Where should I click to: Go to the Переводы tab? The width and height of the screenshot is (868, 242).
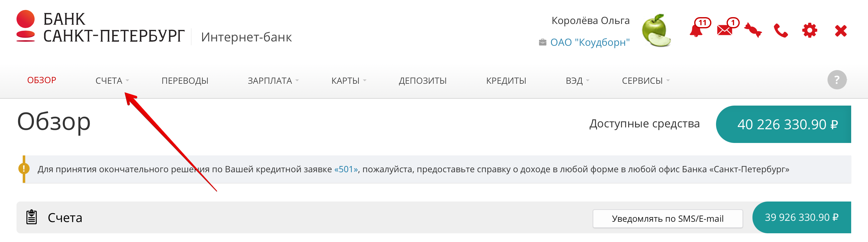click(x=185, y=81)
